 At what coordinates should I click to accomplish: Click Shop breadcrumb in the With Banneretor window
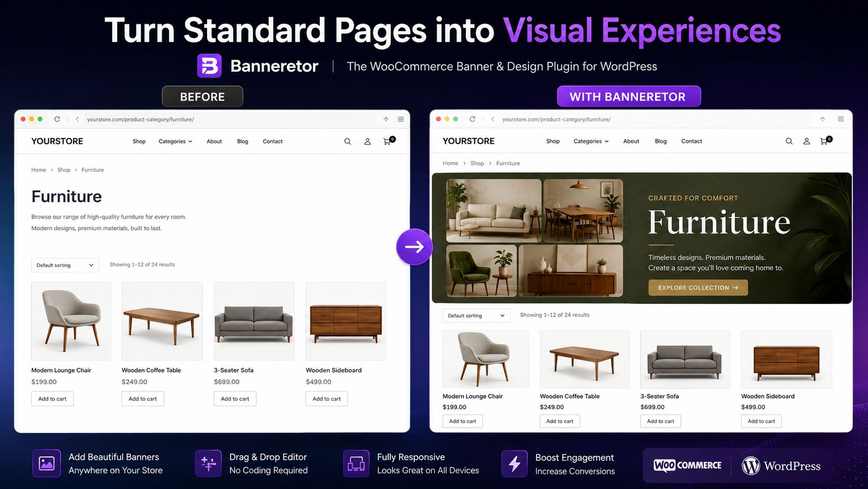[477, 163]
